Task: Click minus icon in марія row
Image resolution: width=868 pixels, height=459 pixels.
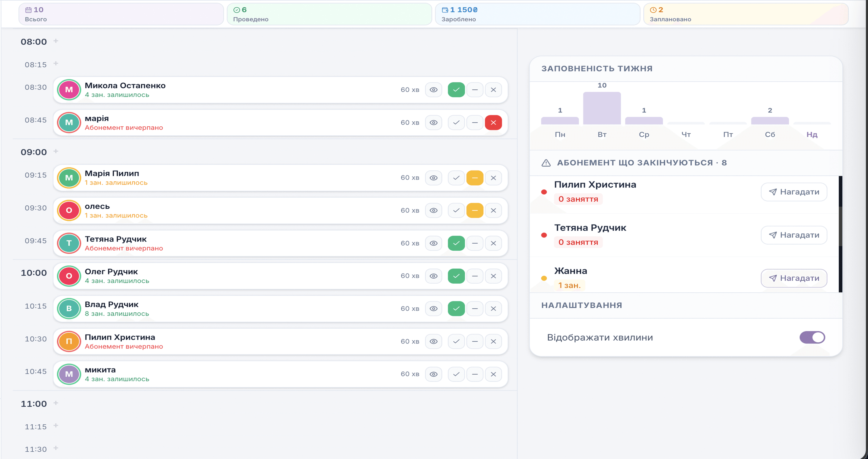Action: pyautogui.click(x=475, y=123)
